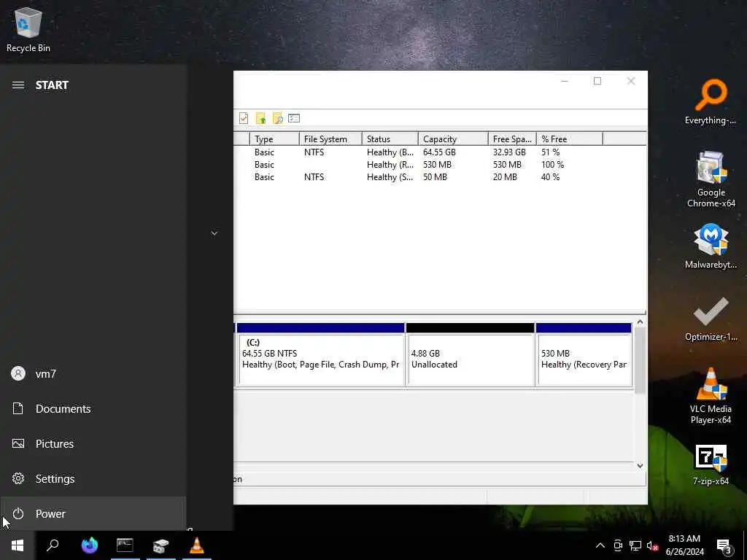
Task: Open the 7-zip-x64 desktop icon
Action: 711,464
